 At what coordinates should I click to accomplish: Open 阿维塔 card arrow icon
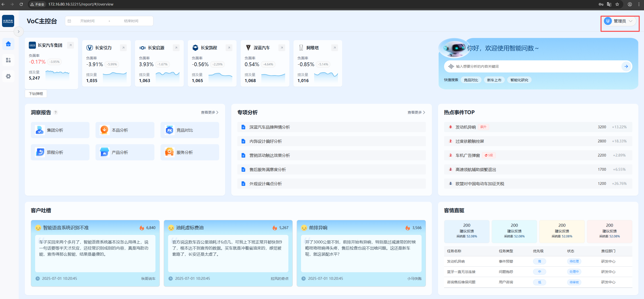pyautogui.click(x=335, y=48)
